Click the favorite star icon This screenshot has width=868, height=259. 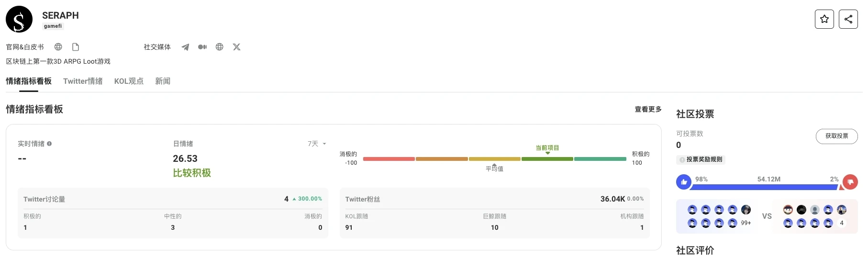824,19
